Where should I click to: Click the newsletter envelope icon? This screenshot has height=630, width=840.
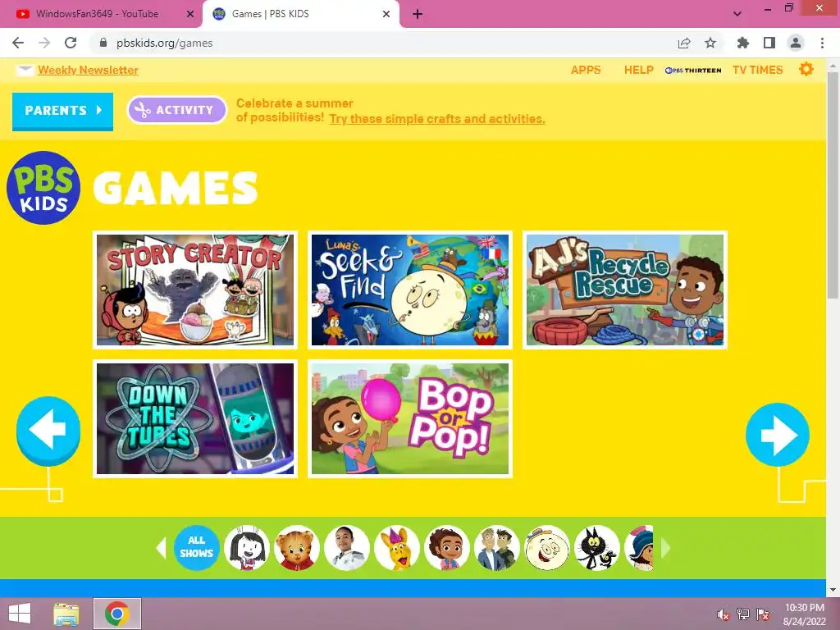pos(25,71)
